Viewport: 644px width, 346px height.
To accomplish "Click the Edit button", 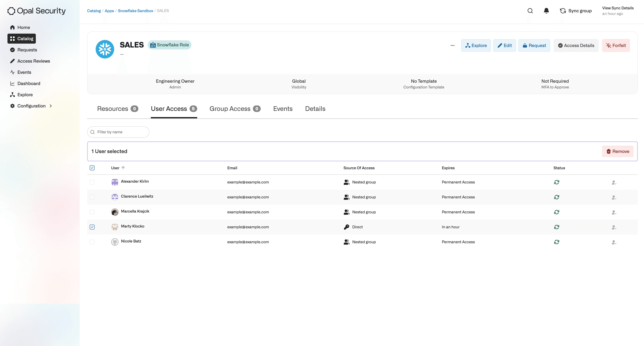I will pyautogui.click(x=504, y=45).
